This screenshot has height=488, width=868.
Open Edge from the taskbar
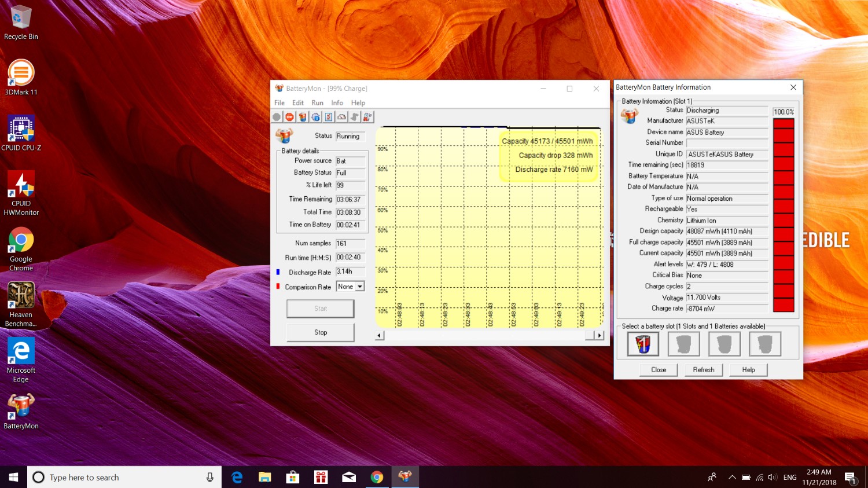tap(237, 477)
